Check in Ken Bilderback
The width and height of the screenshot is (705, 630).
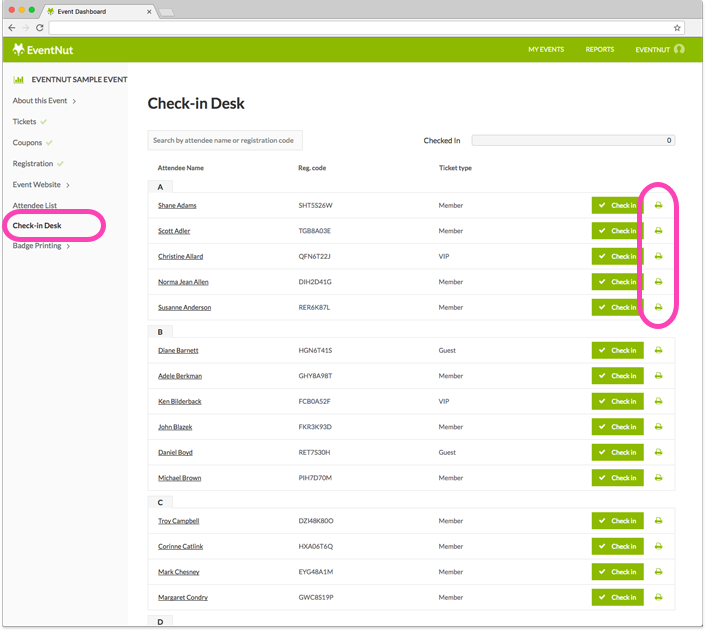click(617, 401)
